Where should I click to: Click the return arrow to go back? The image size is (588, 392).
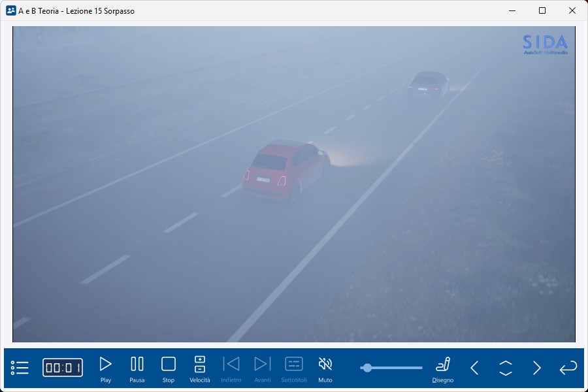(568, 368)
